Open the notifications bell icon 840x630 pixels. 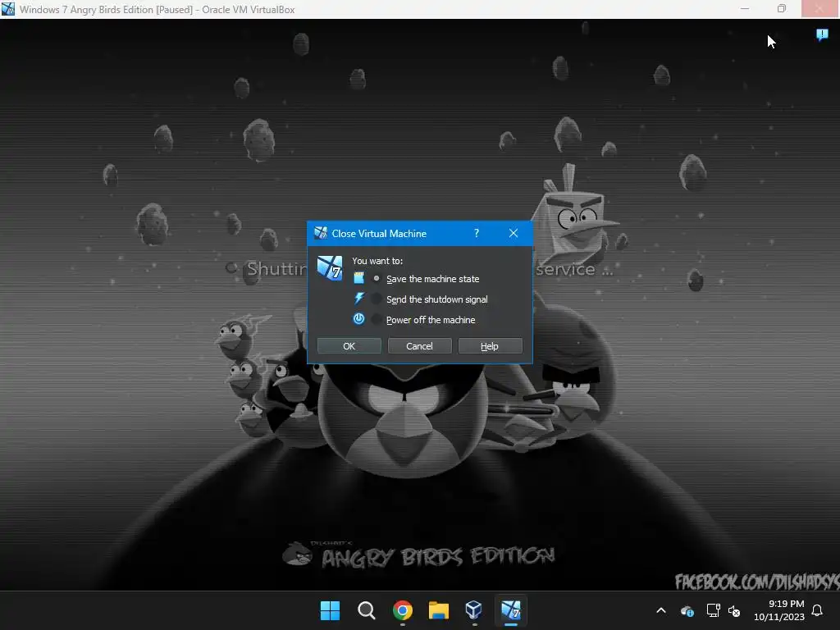tap(817, 610)
